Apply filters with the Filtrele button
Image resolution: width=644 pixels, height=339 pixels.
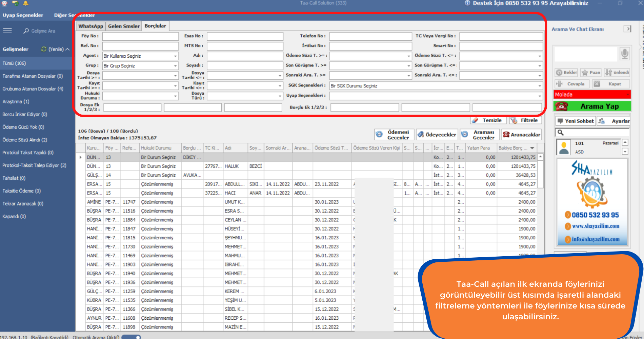(x=525, y=120)
